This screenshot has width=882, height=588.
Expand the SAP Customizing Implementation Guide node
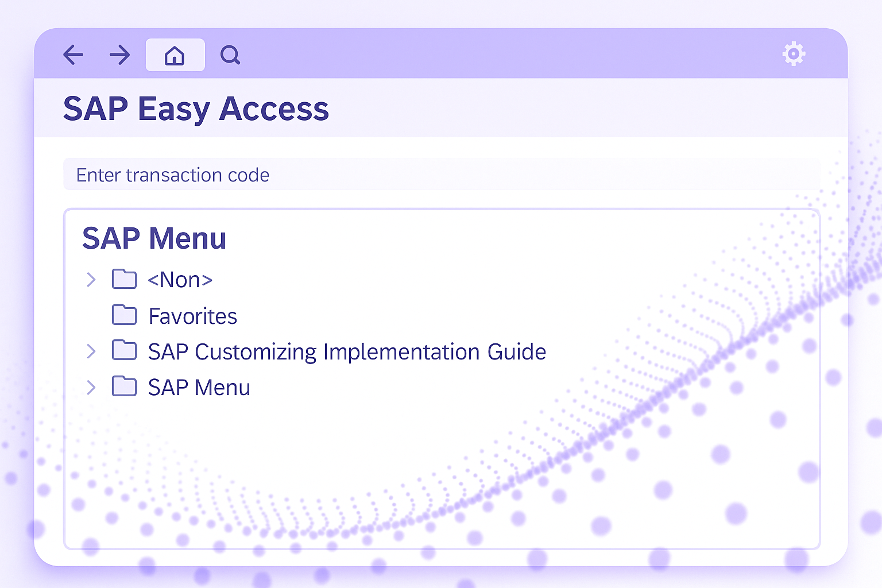point(91,351)
